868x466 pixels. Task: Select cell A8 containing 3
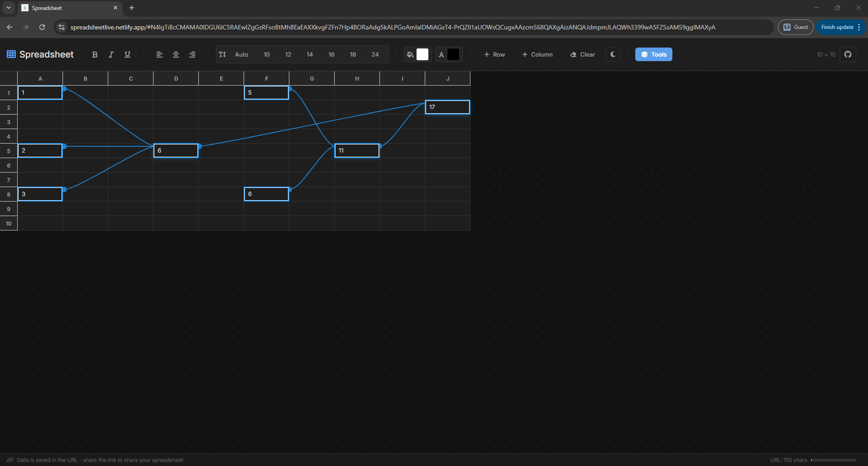click(x=40, y=194)
